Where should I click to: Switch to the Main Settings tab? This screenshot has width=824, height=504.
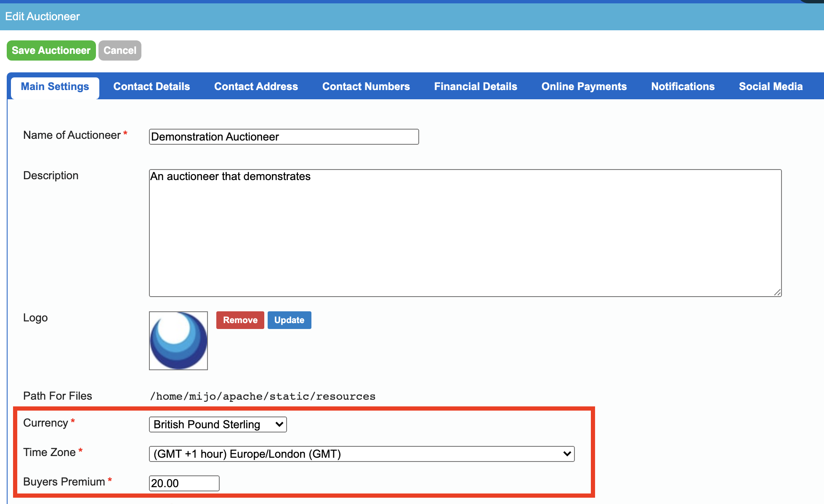[x=55, y=87]
